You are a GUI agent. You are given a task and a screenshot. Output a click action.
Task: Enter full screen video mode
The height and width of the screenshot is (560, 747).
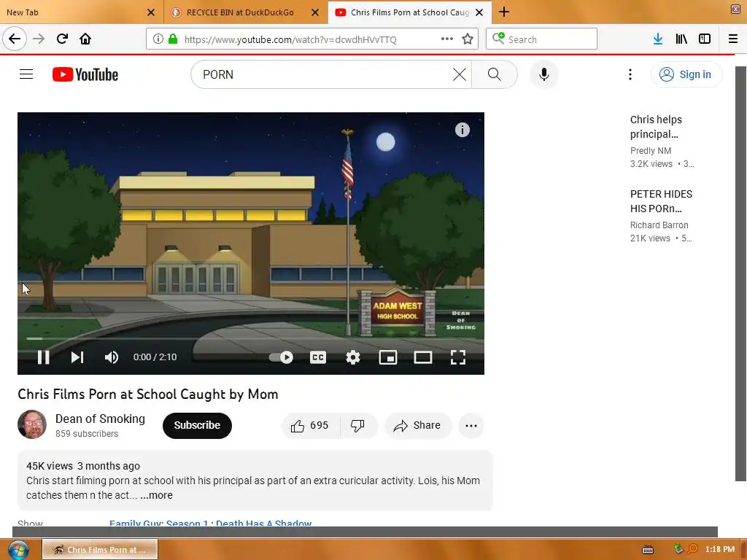tap(458, 357)
